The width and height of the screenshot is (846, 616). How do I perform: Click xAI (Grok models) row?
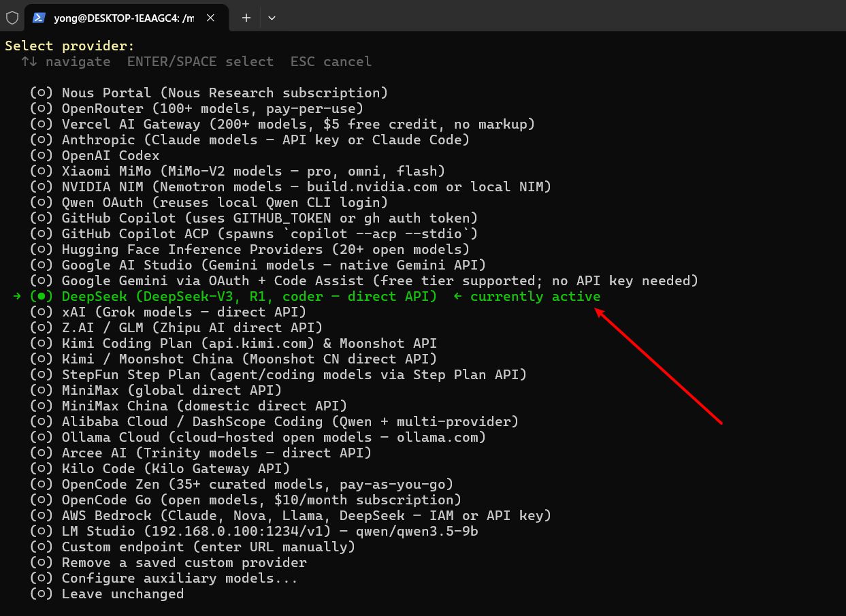click(x=168, y=312)
